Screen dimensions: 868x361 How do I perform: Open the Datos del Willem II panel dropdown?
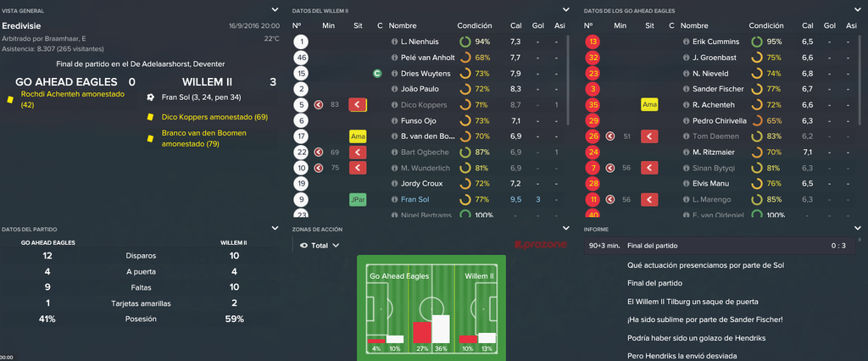565,9
